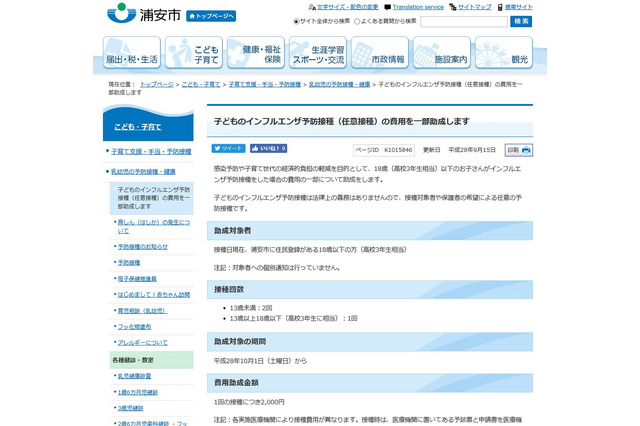Go to top page via トップページへ button
Screen dimensions: 640x426
211,16
